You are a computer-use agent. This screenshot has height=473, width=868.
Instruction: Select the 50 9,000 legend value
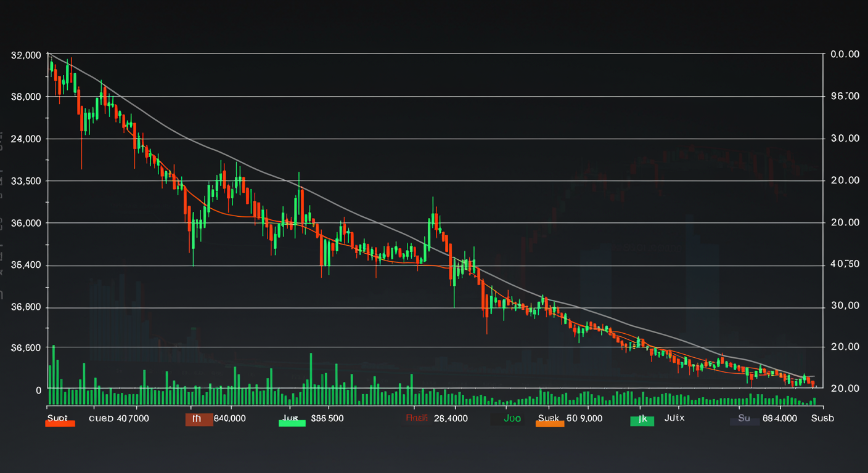[x=585, y=419]
